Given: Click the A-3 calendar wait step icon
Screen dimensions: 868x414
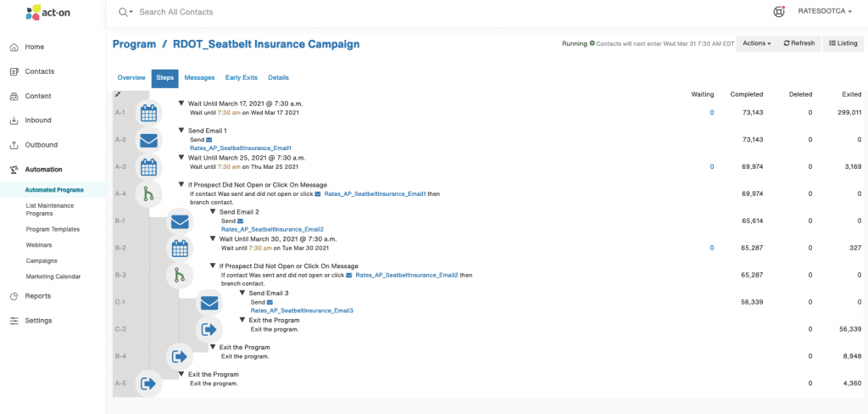Looking at the screenshot, I should [x=148, y=167].
